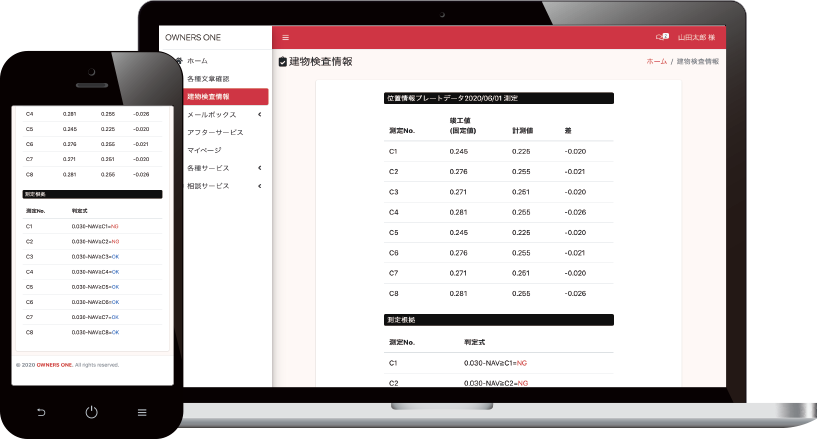Click the OWNERS ONE footer link on phone

[54, 365]
